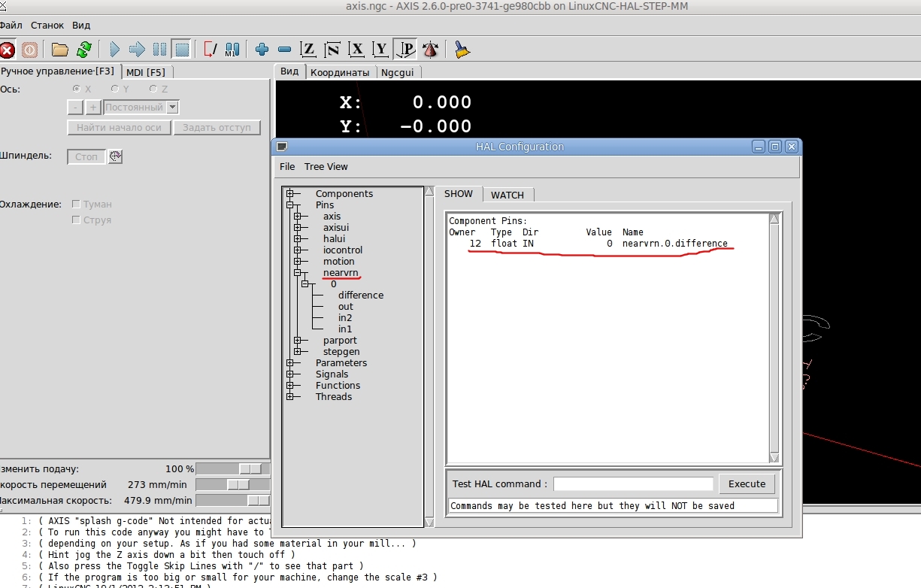Viewport: 921px width, 588px height.
Task: Switch to WATCH tab
Action: 507,195
